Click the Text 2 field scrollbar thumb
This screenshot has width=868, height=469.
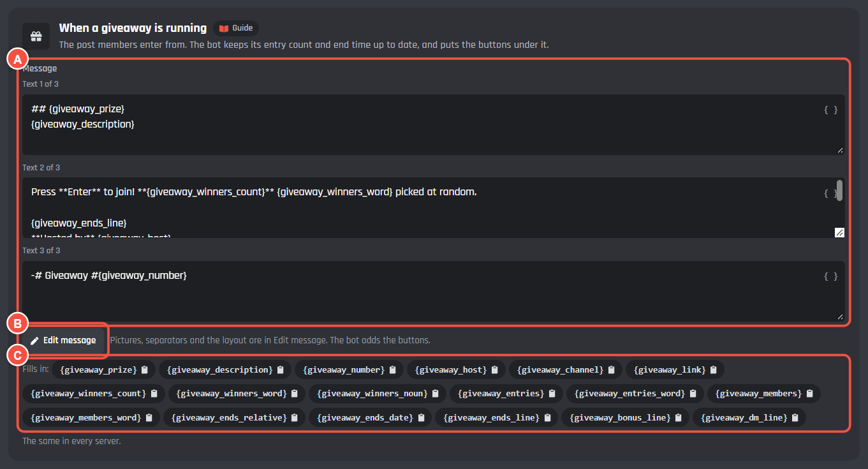coord(840,190)
